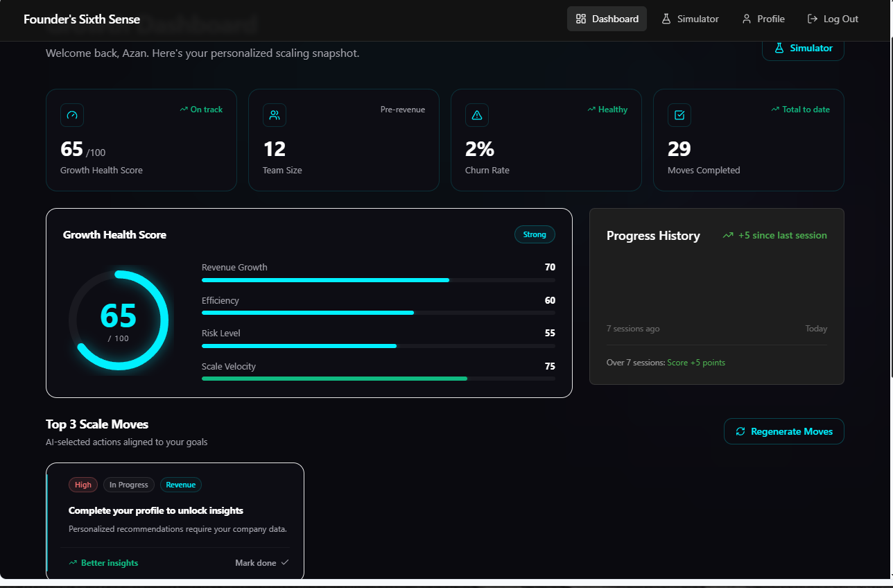Click Log Out in the navbar
The width and height of the screenshot is (893, 588).
point(833,19)
